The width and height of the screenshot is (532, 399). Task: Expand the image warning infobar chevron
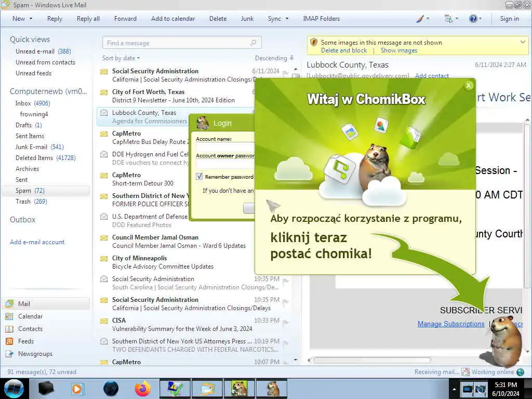523,42
